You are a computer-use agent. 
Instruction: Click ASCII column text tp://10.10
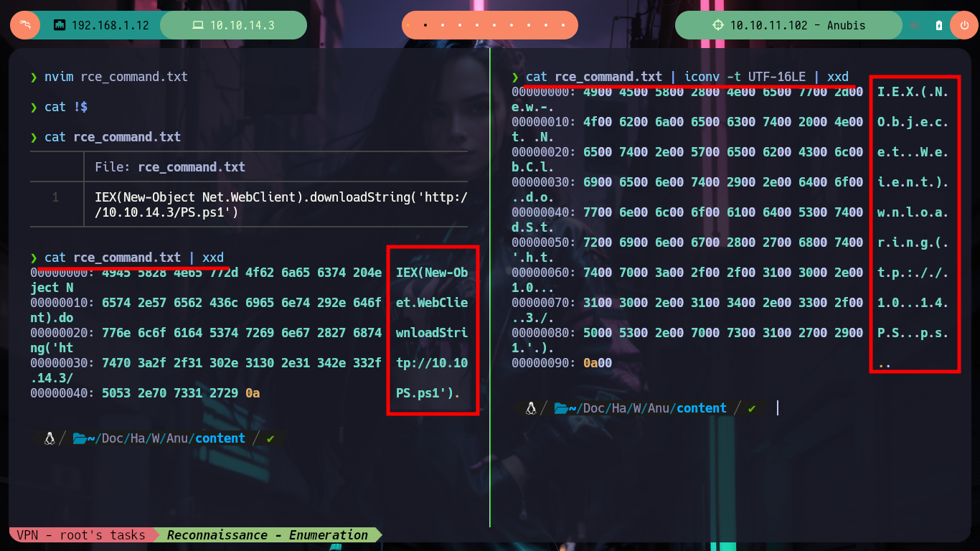[432, 363]
